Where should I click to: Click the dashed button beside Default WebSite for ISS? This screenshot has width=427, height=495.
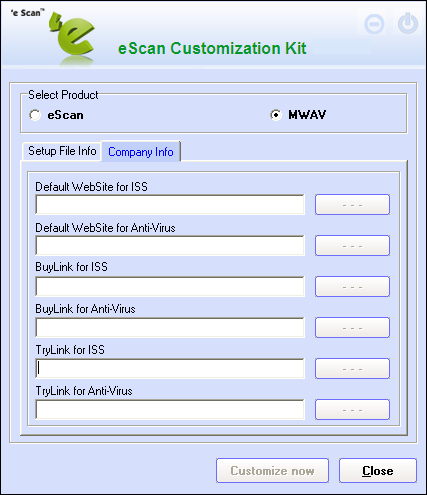click(352, 204)
